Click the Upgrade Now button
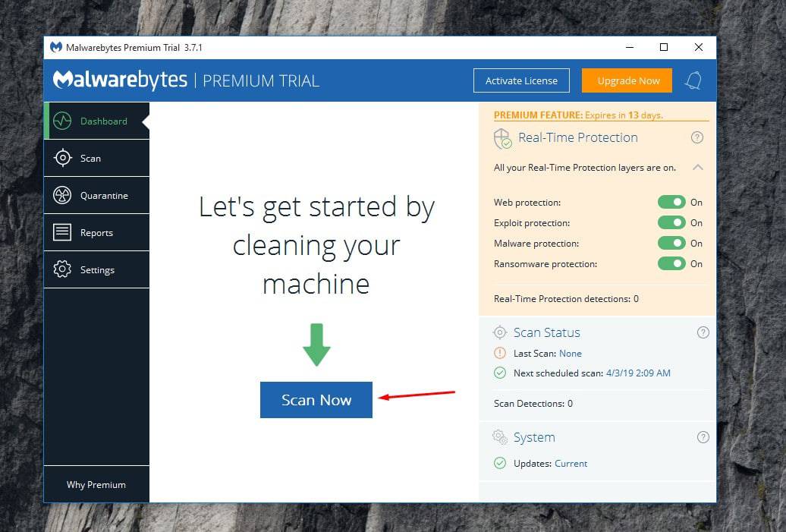Screen dimensions: 786x532 click(627, 81)
